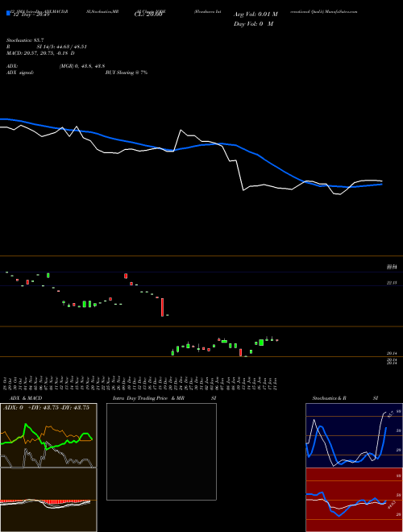Click the Avg Vol: 0.01 M value
Screen dimensions: 403x532
pos(256,15)
